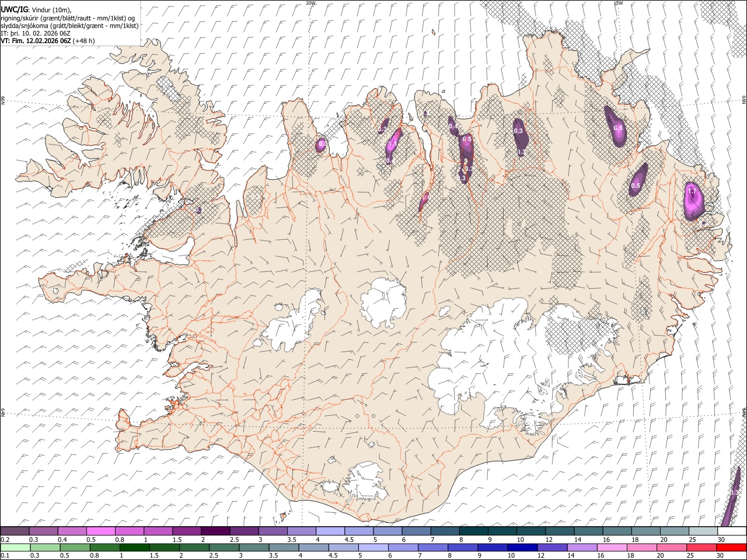This screenshot has width=747, height=560.
Task: Pick the white 30 swatch on the snow scale
Action: point(731,531)
